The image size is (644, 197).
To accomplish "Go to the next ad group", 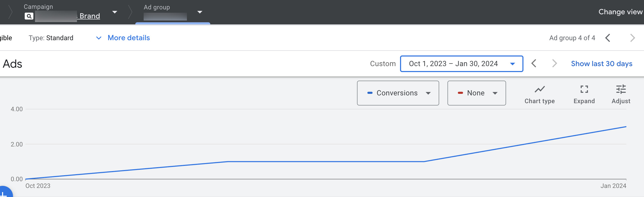I will coord(632,38).
